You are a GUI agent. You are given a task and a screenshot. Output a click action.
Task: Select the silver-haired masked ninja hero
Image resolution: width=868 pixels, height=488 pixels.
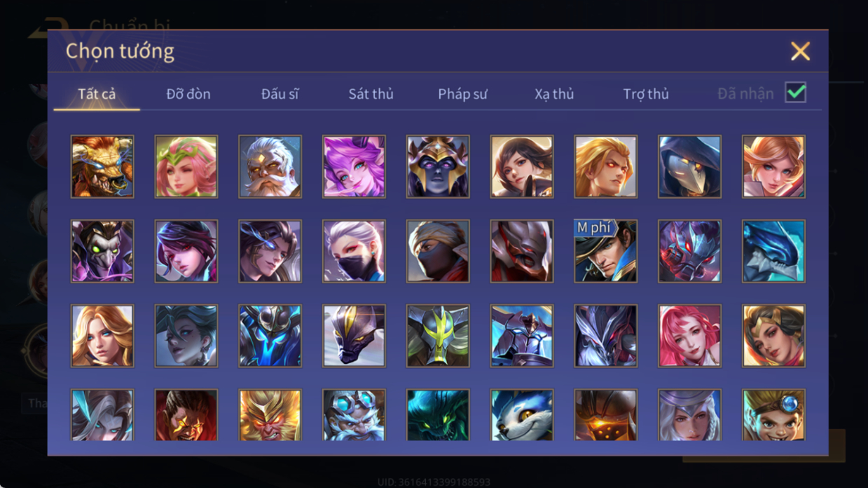[x=354, y=251]
